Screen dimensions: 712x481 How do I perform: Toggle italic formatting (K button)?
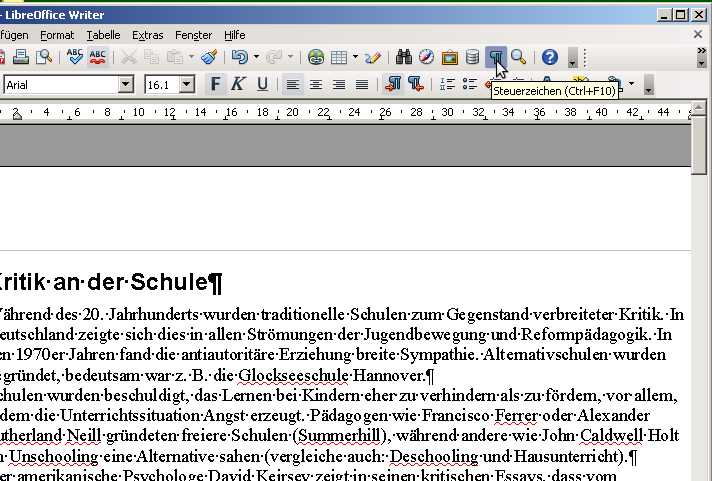[238, 84]
